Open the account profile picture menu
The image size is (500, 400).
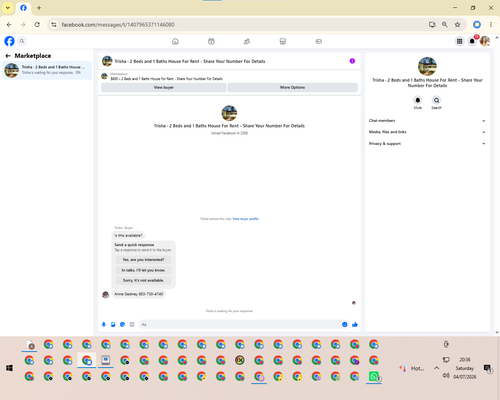485,41
